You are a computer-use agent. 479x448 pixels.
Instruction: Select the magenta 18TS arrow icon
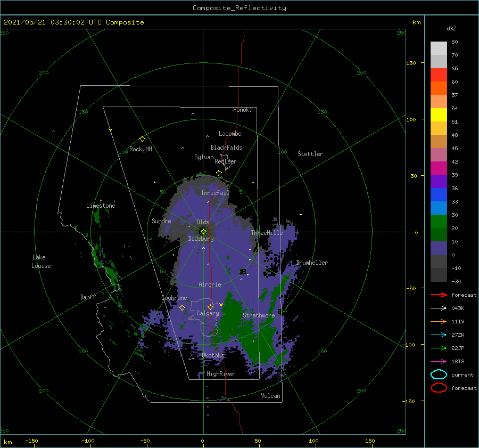[x=439, y=362]
